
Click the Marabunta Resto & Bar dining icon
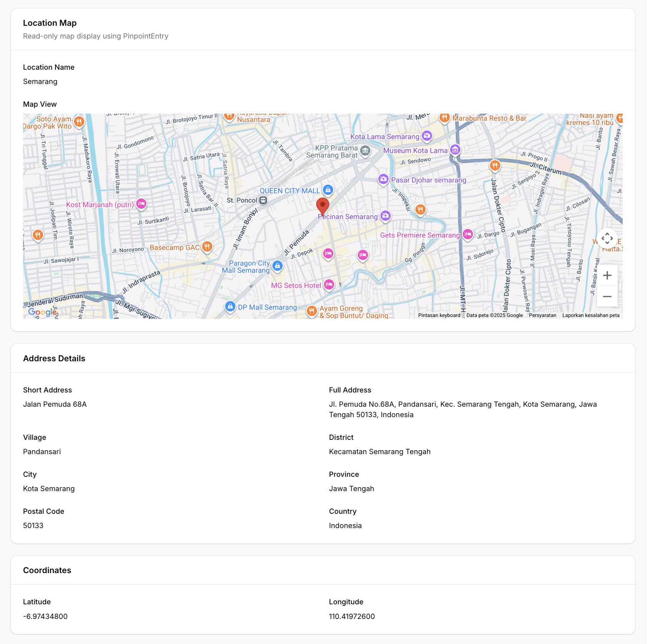[x=445, y=118]
